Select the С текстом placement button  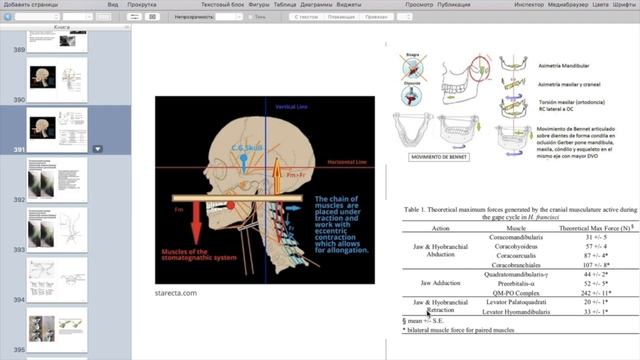tap(306, 17)
